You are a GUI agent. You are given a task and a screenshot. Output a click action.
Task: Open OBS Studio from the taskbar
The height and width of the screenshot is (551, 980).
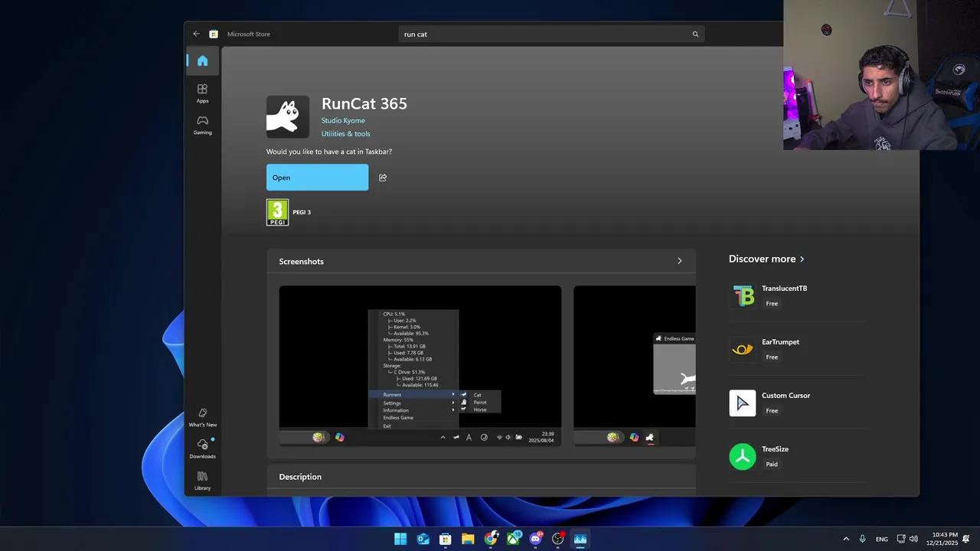point(558,539)
